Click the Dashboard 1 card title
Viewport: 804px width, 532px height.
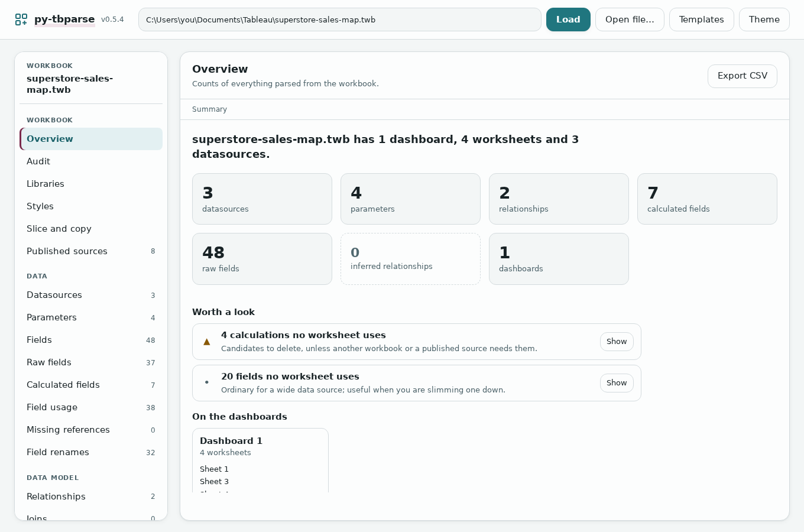[x=231, y=441]
